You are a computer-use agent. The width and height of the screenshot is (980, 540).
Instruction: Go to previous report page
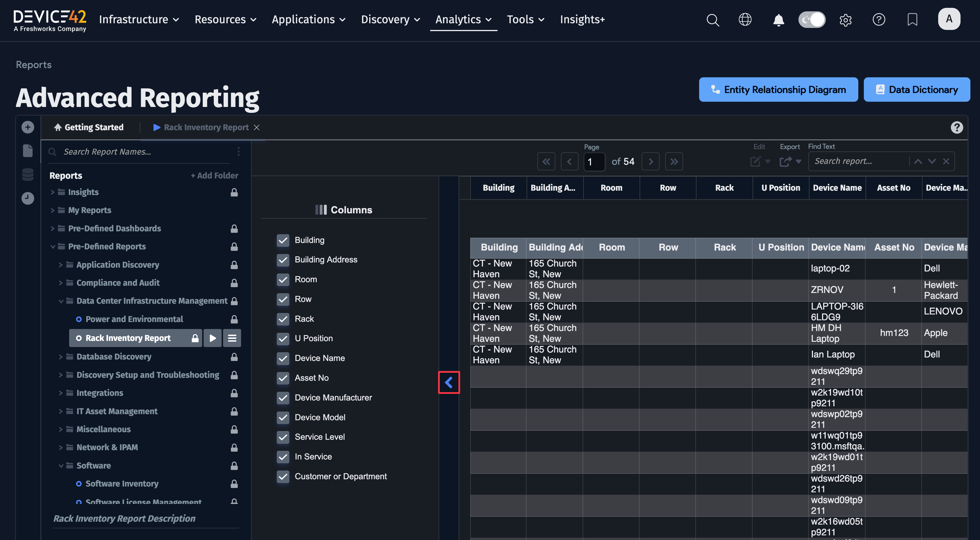point(570,161)
